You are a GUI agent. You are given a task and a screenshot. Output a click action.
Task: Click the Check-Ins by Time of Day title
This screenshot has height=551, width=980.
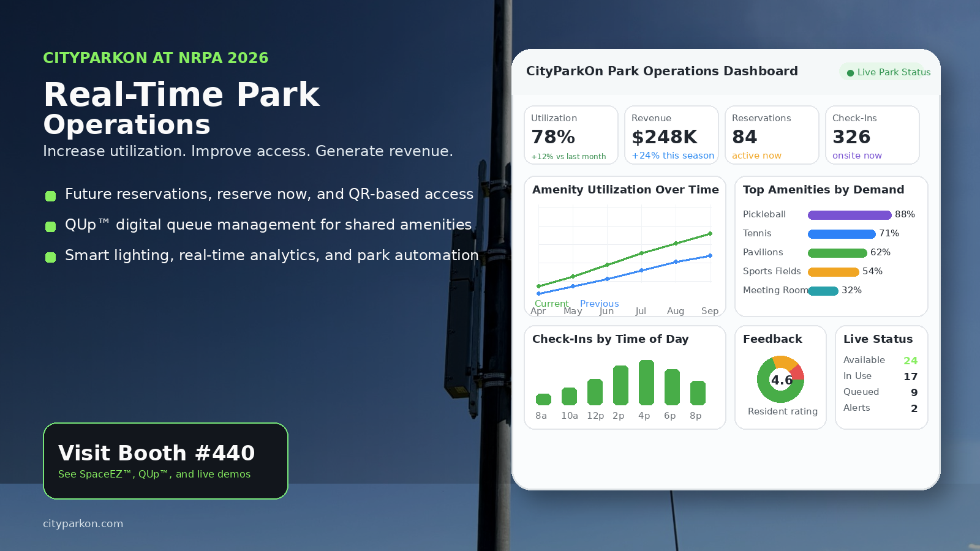pyautogui.click(x=610, y=339)
